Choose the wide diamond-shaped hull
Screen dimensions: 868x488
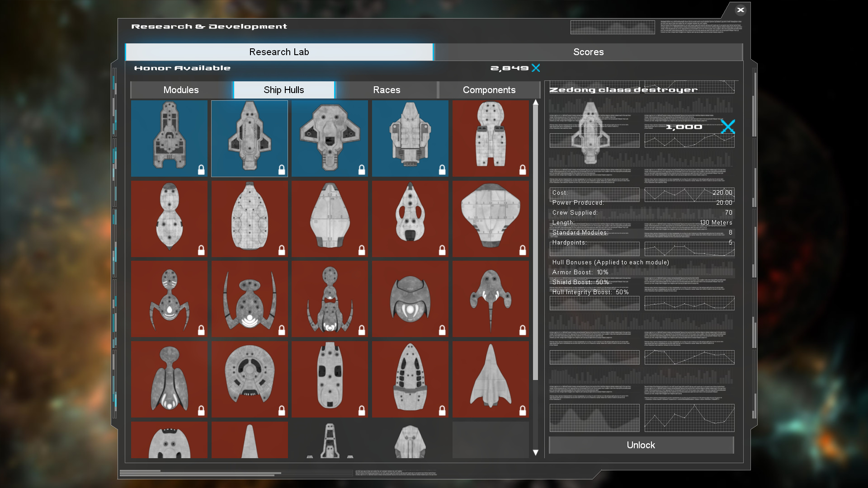[491, 219]
